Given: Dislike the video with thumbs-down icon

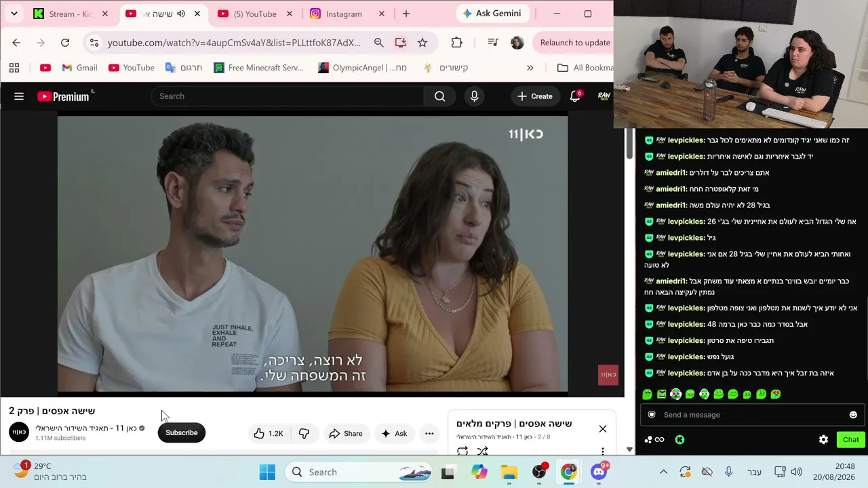Looking at the screenshot, I should 304,434.
